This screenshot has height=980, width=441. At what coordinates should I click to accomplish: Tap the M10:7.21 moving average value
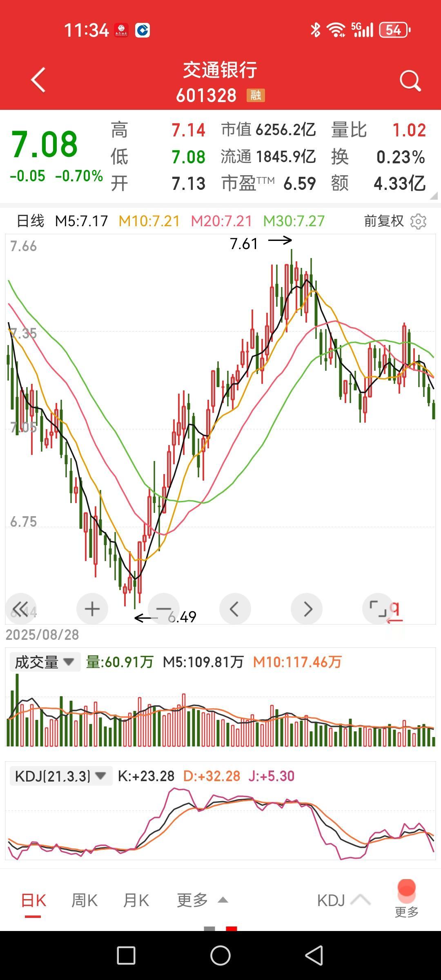(149, 221)
